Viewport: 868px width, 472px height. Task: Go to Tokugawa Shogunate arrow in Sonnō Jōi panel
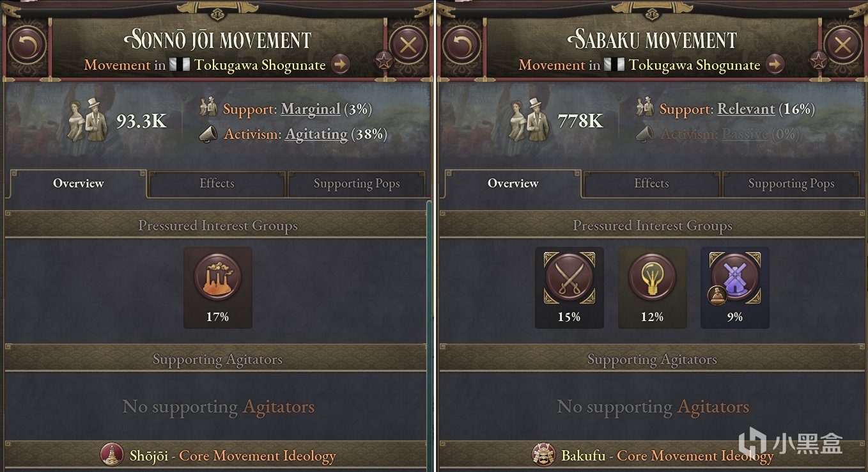point(340,65)
